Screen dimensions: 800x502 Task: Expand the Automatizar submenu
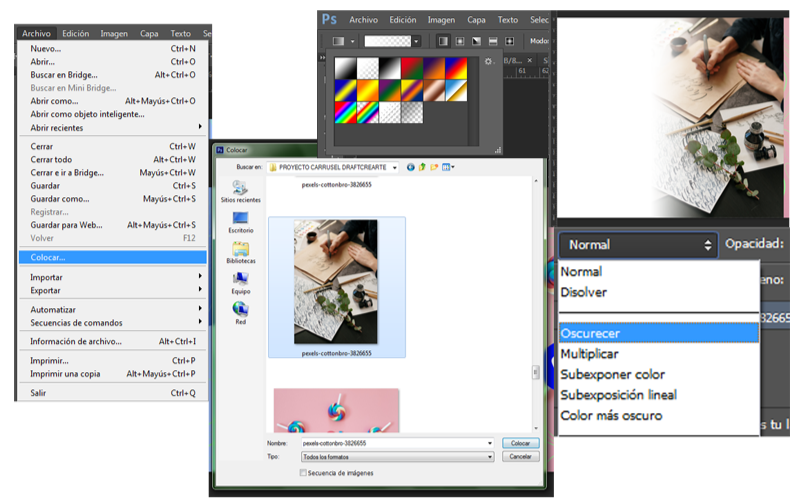[x=200, y=309]
